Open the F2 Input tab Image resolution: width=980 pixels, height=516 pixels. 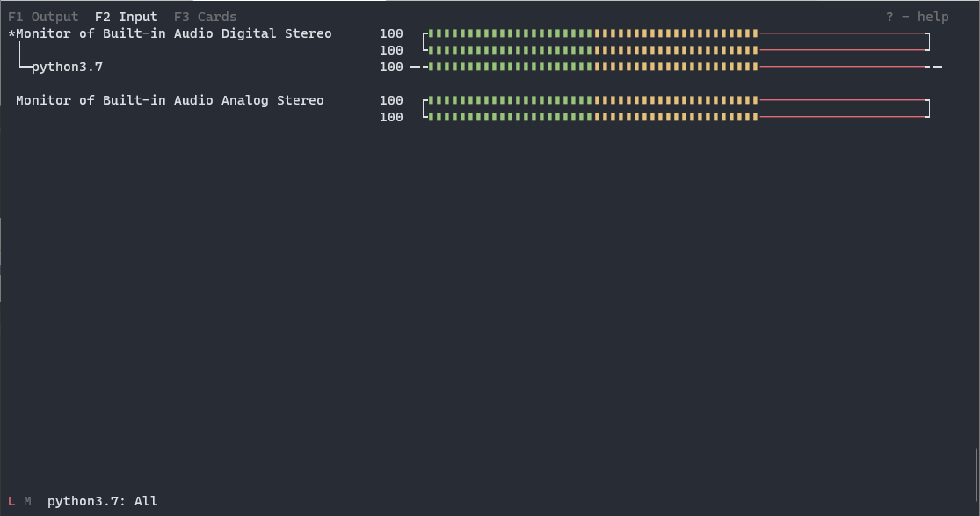(127, 17)
